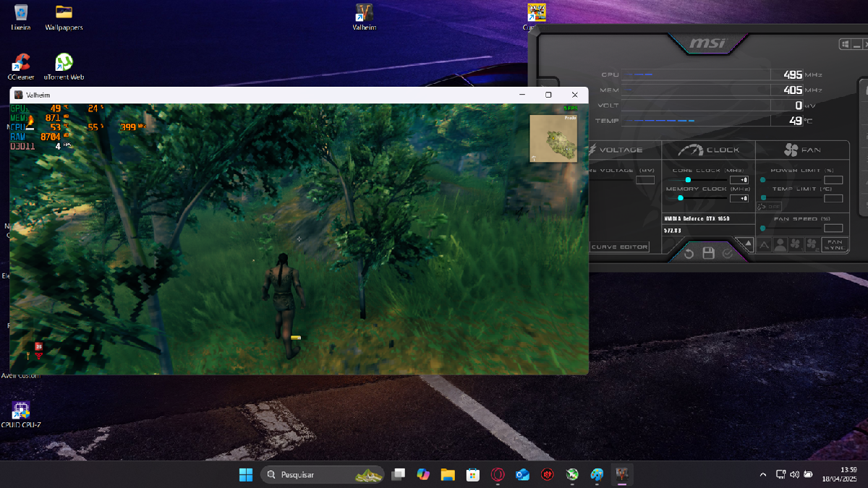Toggle the FAN SYNC button
This screenshot has width=868, height=488.
click(x=835, y=245)
